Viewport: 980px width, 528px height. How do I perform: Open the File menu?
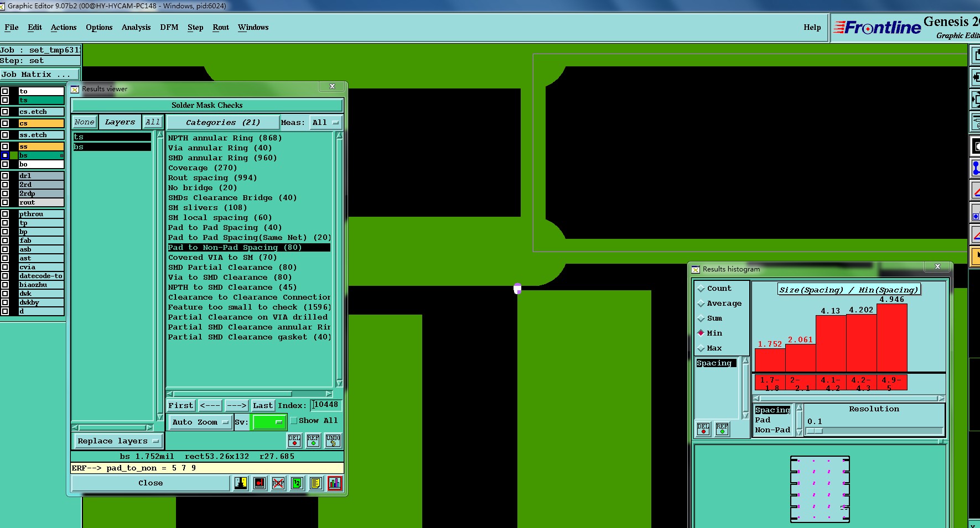11,28
